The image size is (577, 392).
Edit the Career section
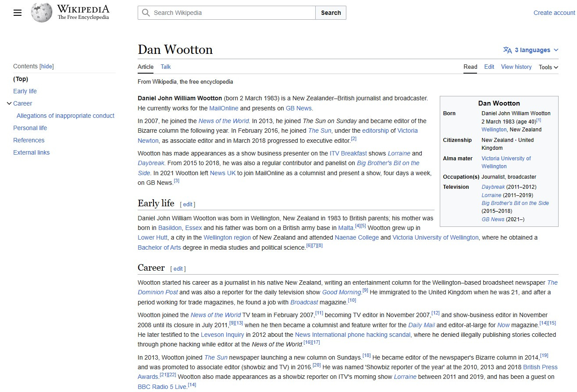178,269
